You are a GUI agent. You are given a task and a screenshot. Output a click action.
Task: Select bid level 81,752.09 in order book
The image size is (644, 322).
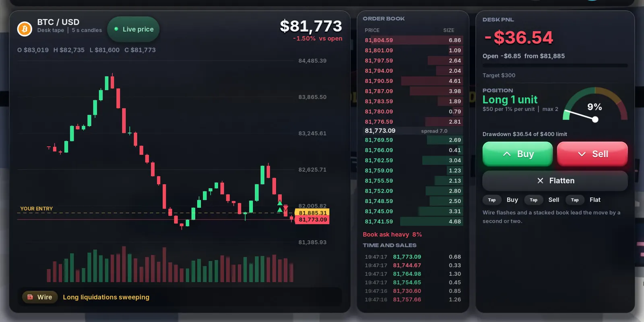tap(413, 191)
